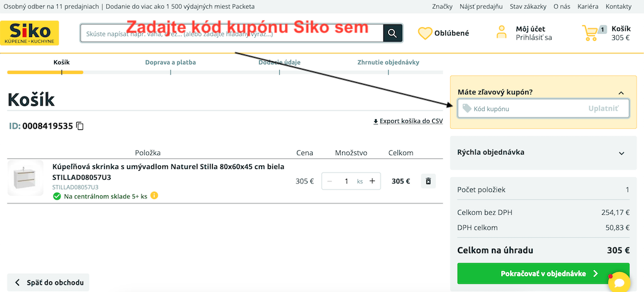Open the Oblúbené link
Screen dimensions: 644x292
452,33
